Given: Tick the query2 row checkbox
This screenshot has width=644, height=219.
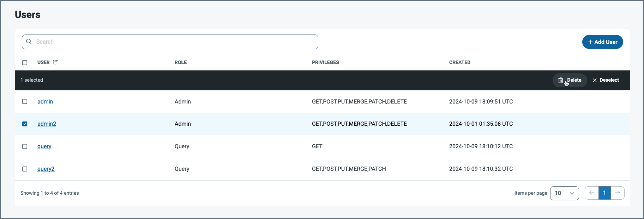Looking at the screenshot, I should click(x=25, y=169).
